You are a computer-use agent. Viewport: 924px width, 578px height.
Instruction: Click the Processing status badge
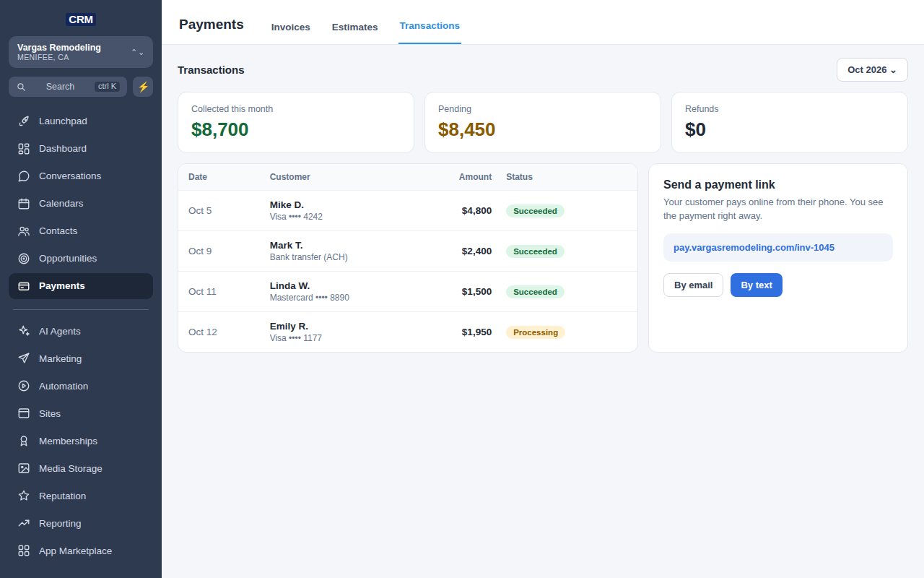tap(536, 332)
